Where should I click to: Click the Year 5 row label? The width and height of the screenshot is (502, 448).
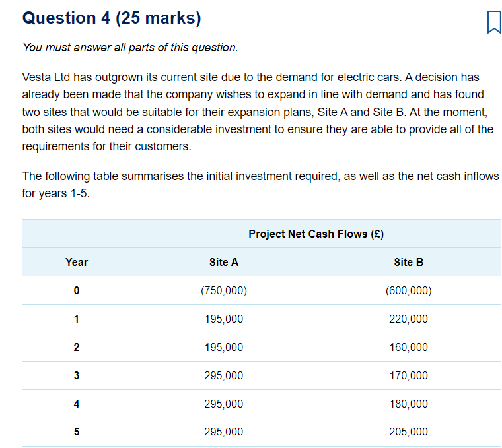77,432
